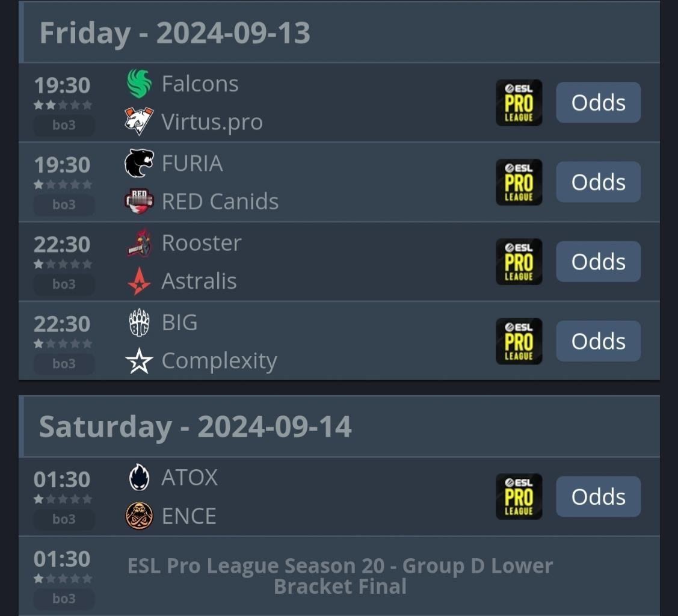
Task: Click ESL Pro League logo in Falcons match
Action: coord(519,102)
